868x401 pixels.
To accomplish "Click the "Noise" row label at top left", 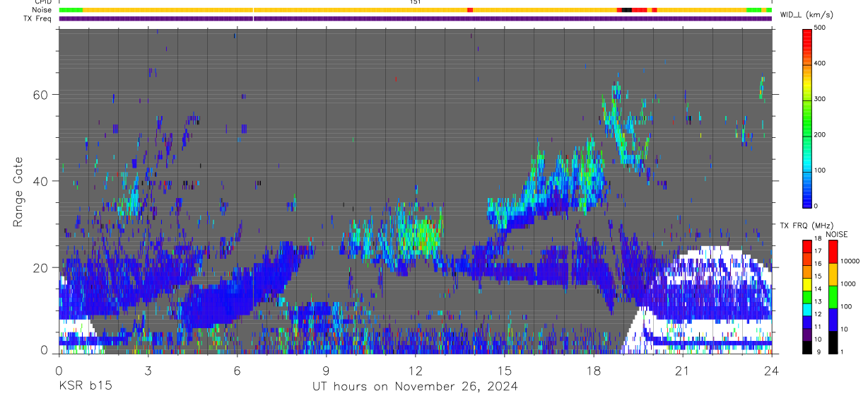I will pos(42,10).
